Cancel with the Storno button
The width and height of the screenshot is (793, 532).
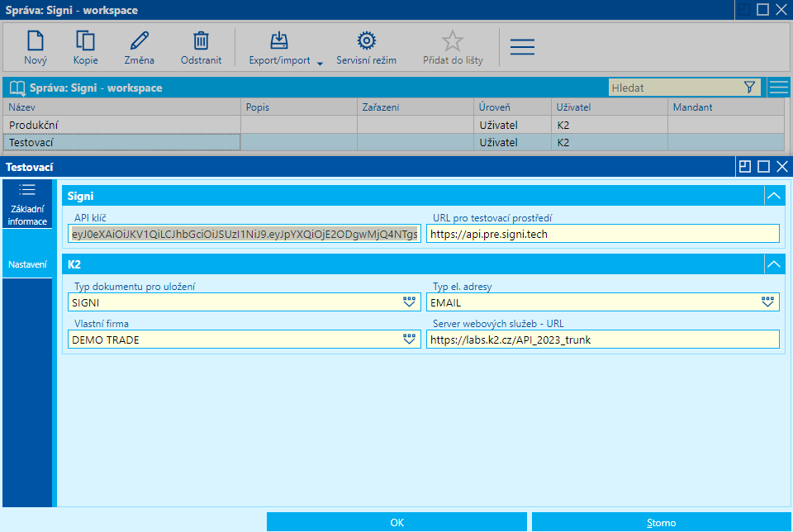pyautogui.click(x=662, y=522)
